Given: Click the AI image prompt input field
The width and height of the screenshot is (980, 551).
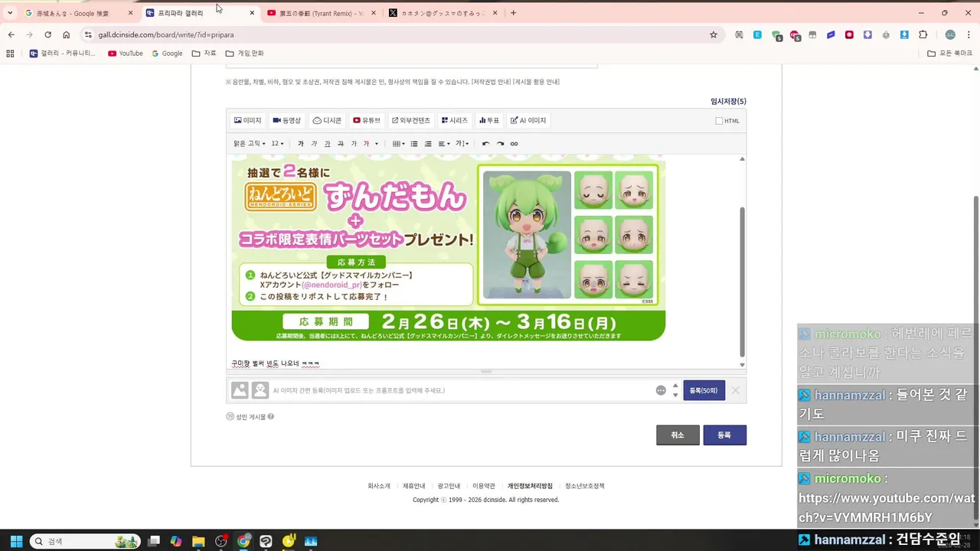Looking at the screenshot, I should [x=462, y=390].
